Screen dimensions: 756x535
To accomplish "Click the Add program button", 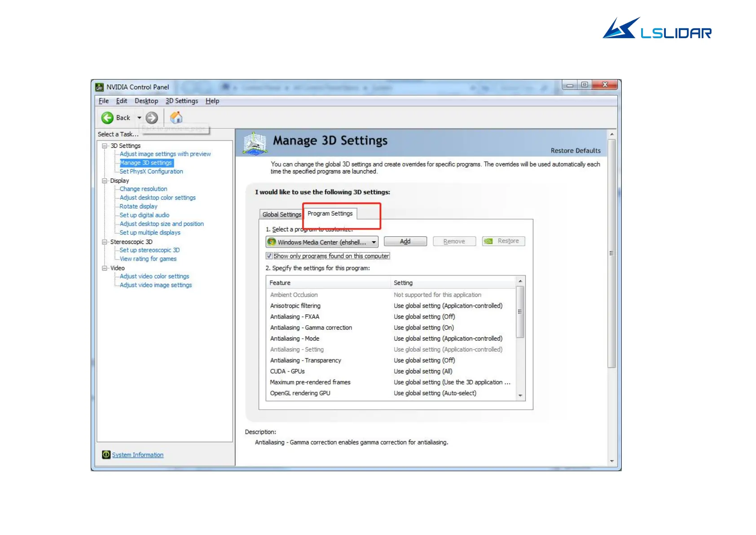I will point(405,241).
